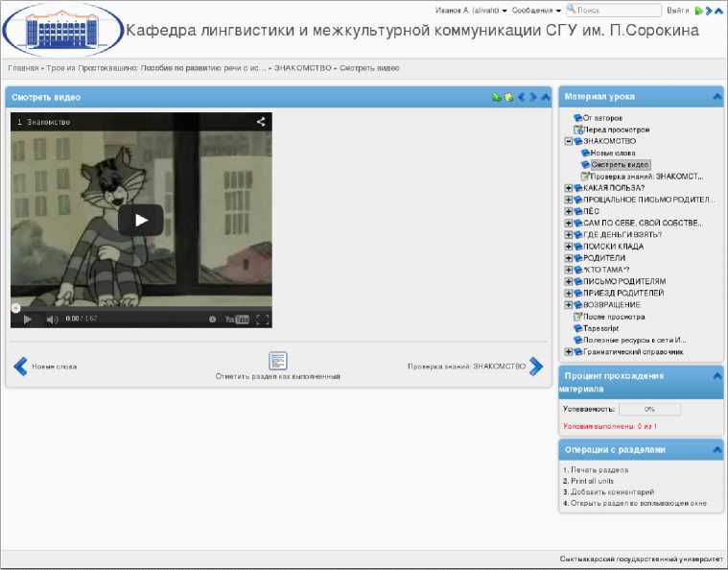Open После просмотра tree item

[x=614, y=317]
